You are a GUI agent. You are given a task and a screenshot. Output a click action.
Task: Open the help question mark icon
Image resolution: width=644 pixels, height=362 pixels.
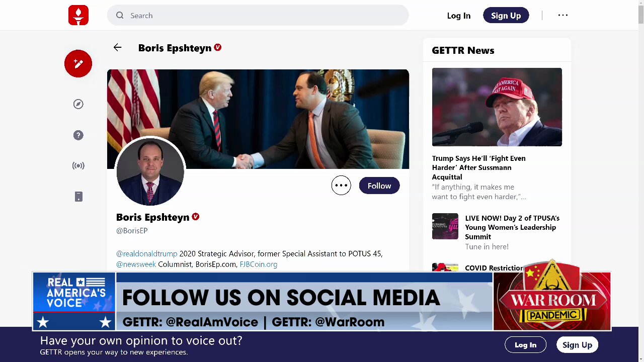click(x=78, y=135)
